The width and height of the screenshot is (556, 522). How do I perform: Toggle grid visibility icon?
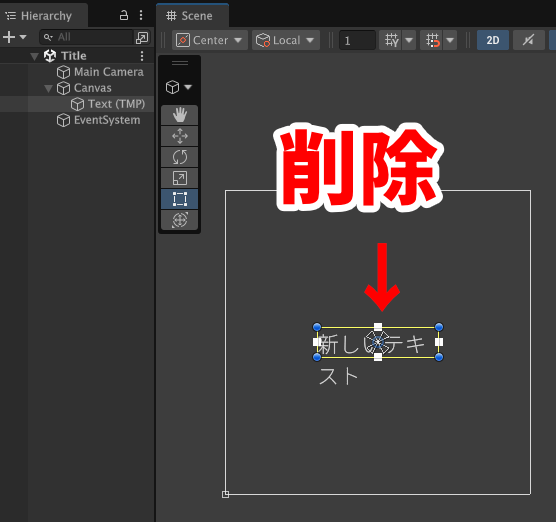click(x=391, y=40)
